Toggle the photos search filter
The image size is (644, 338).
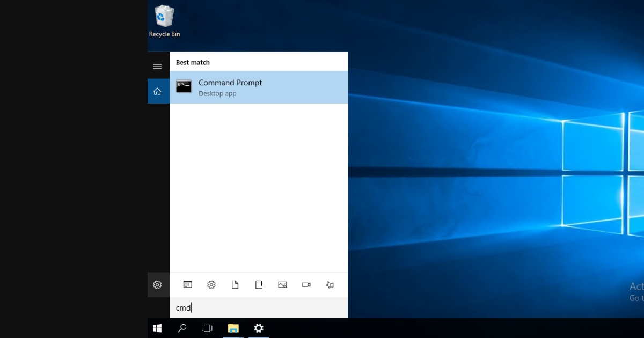282,285
